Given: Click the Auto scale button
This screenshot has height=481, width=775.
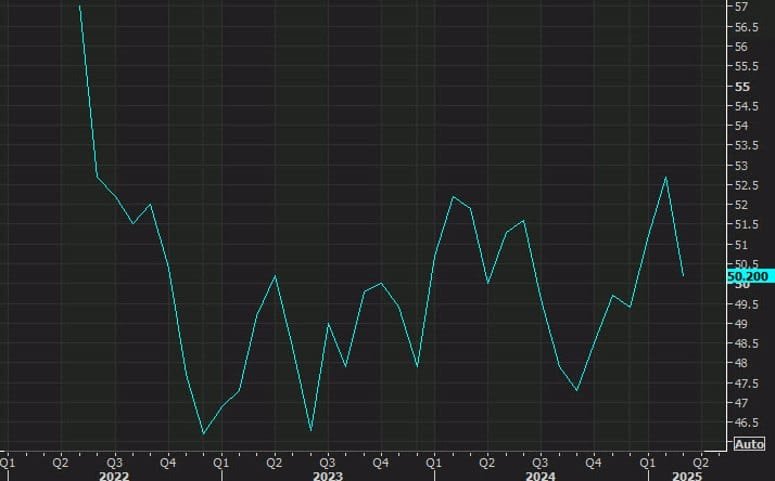Looking at the screenshot, I should click(x=750, y=444).
